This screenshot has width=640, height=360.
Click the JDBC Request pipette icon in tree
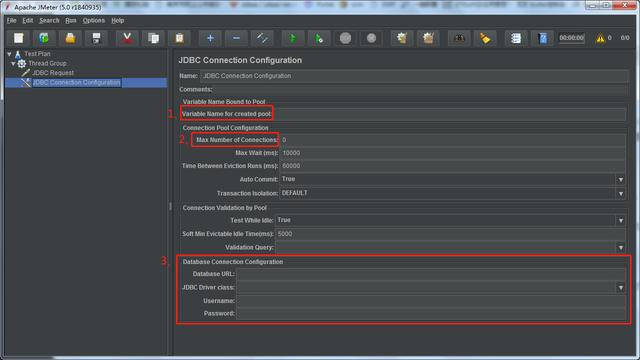click(26, 73)
